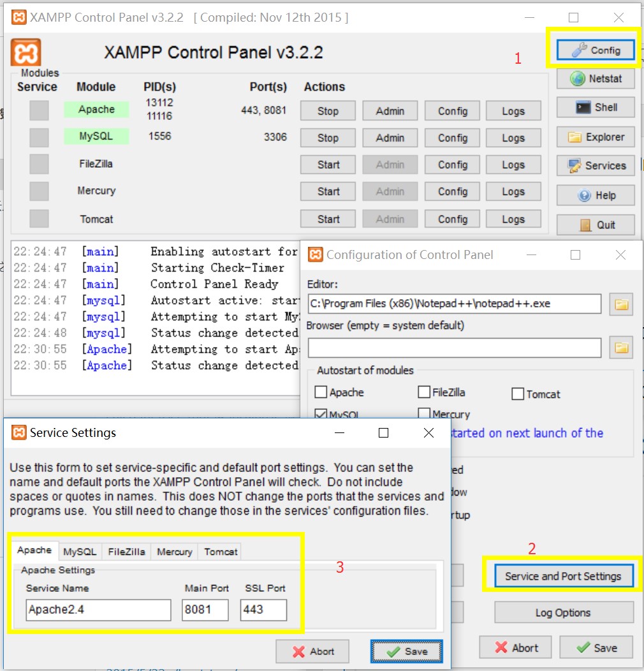This screenshot has width=644, height=671.
Task: Click XAMPP icon in main window title bar
Action: 18,17
